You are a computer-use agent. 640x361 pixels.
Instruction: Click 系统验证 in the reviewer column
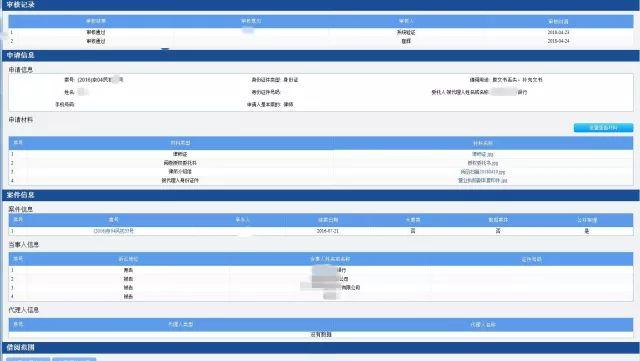(406, 32)
